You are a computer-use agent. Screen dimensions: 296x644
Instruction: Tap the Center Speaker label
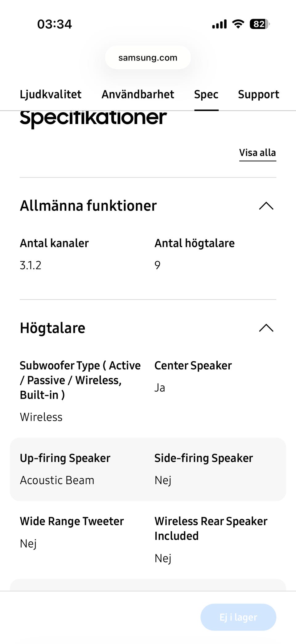[193, 366]
